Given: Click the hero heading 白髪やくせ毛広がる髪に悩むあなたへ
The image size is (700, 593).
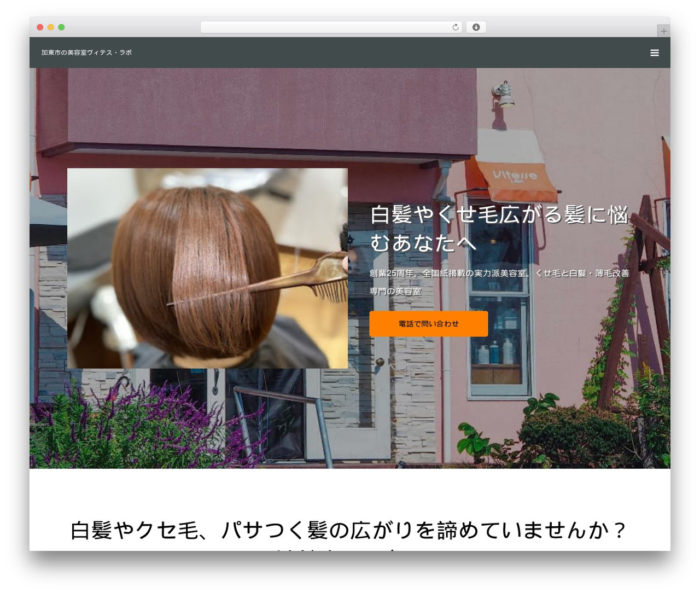Looking at the screenshot, I should pos(499,229).
